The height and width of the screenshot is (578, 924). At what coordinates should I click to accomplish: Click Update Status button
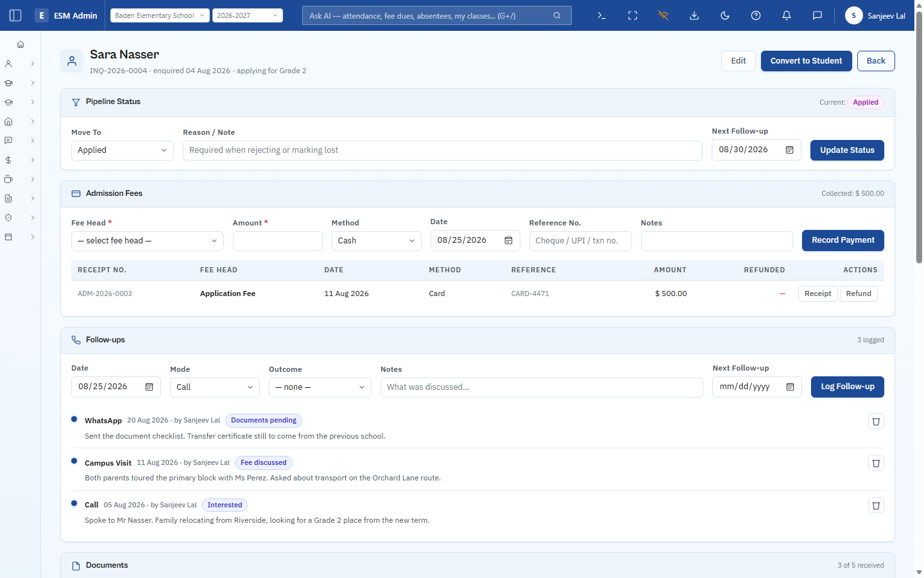847,150
